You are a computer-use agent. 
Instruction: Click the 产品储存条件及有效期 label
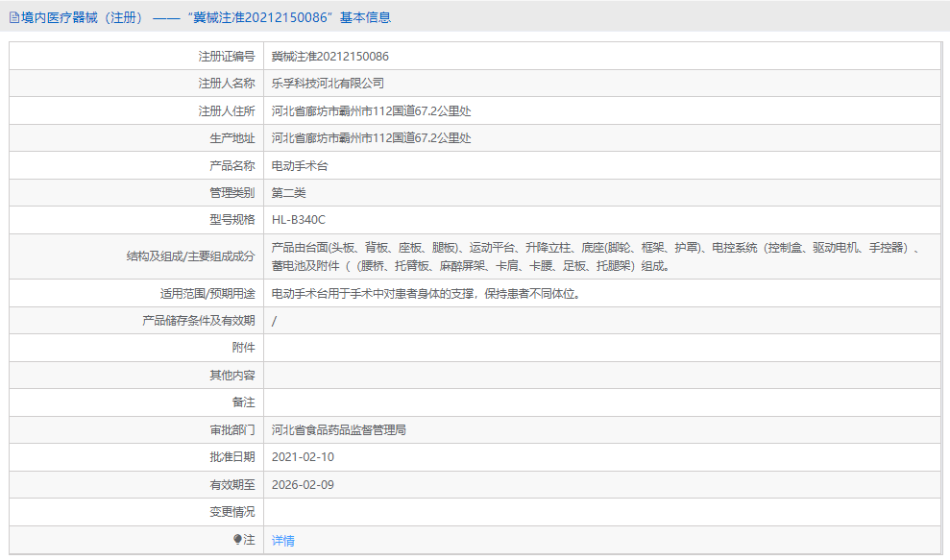tap(199, 321)
